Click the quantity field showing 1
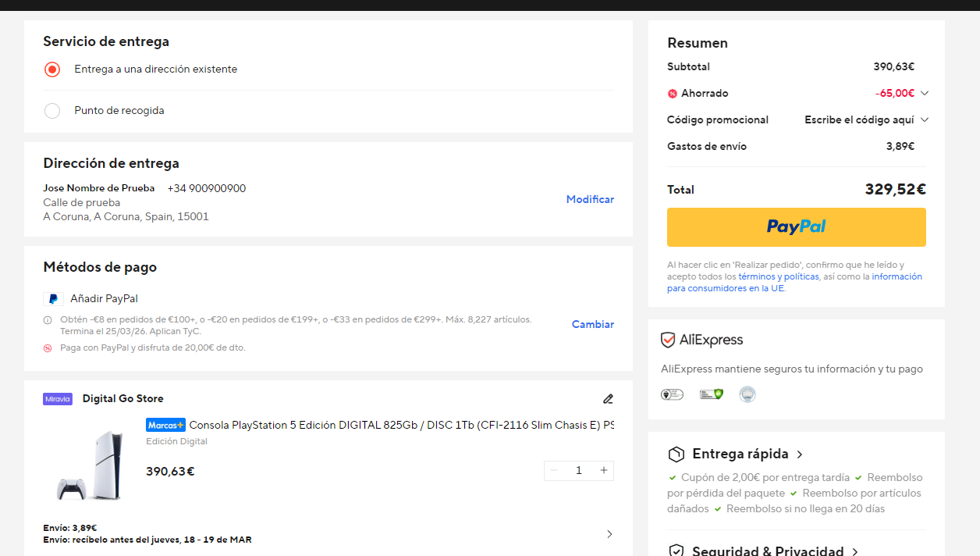This screenshot has width=980, height=556. coord(579,470)
